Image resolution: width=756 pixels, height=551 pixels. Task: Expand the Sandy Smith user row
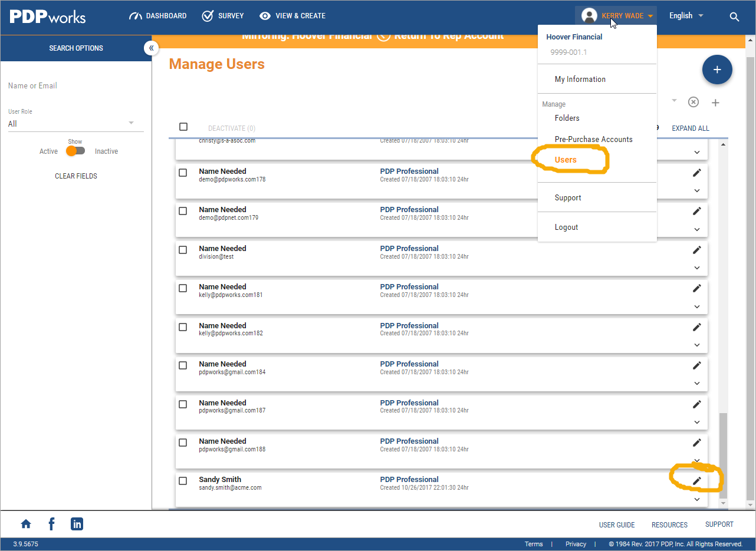(697, 499)
